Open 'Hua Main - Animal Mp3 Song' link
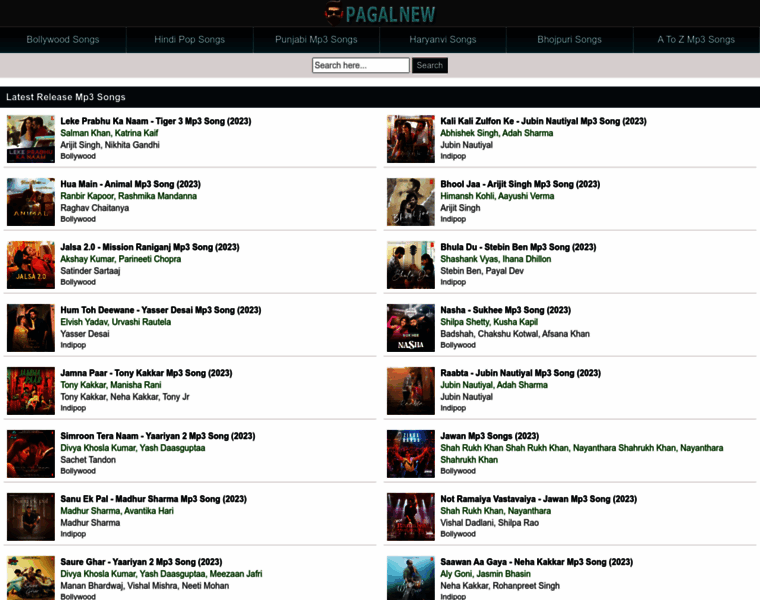 click(x=130, y=184)
